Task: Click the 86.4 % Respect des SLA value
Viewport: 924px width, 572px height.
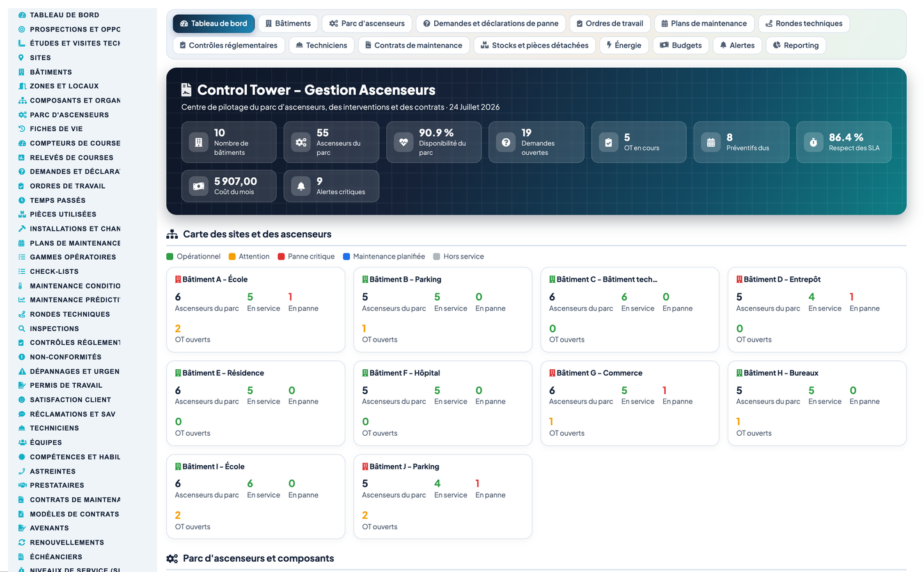Action: click(846, 138)
